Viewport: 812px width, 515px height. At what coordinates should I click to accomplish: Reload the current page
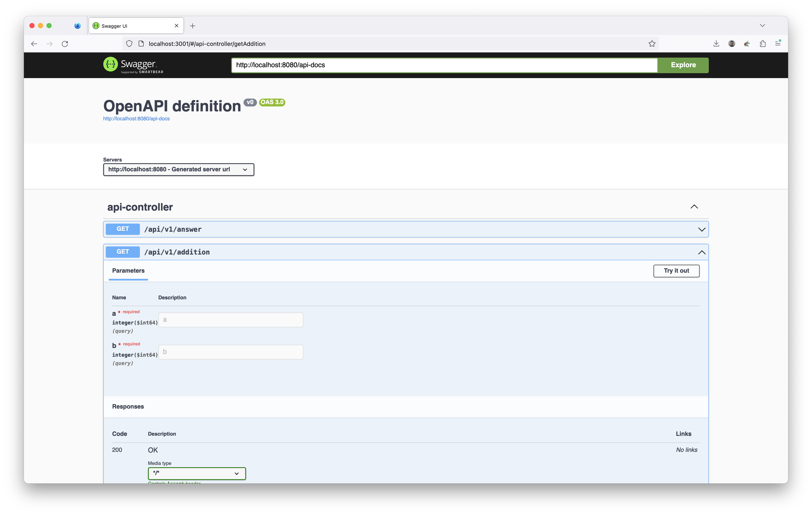click(x=65, y=44)
